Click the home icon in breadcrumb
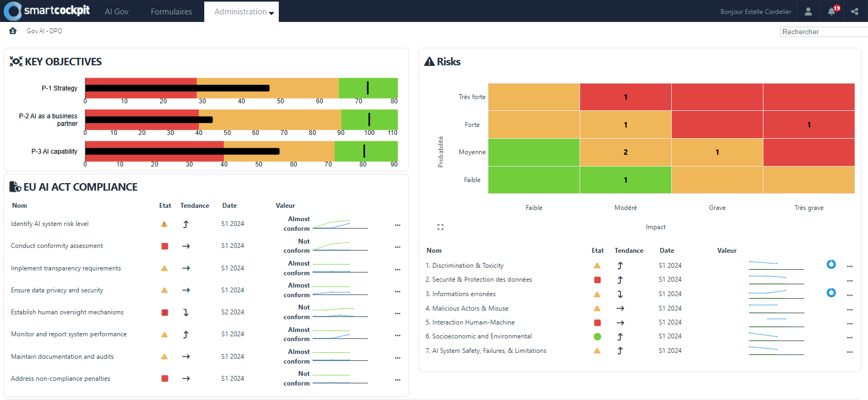 pyautogui.click(x=13, y=31)
